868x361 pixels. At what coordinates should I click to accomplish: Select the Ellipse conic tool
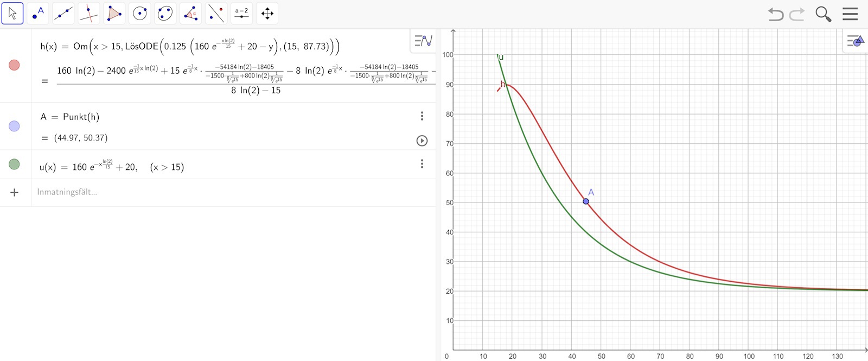[x=165, y=14]
